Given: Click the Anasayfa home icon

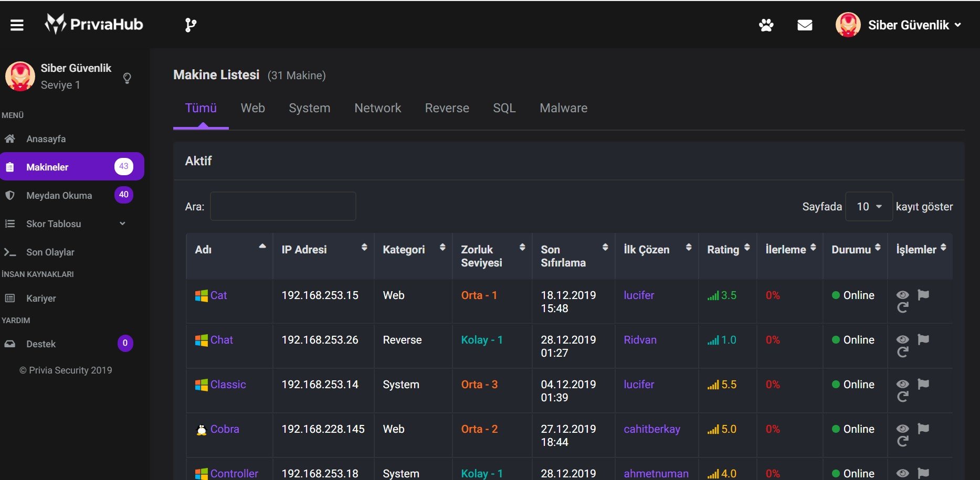Looking at the screenshot, I should point(9,138).
